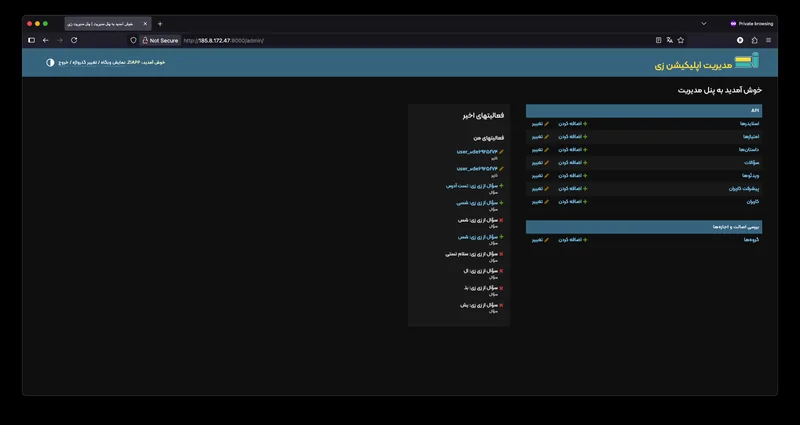800x425 pixels.
Task: Go back with the browser back arrow
Action: (x=45, y=40)
